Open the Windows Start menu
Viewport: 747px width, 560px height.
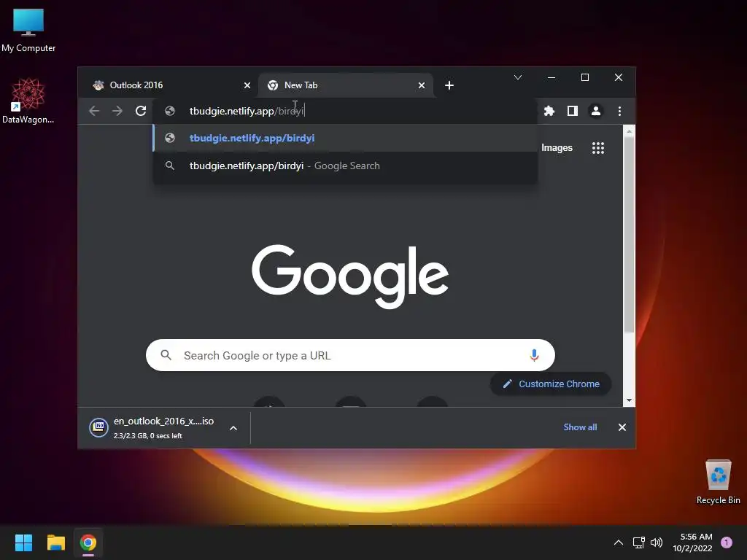tap(23, 542)
